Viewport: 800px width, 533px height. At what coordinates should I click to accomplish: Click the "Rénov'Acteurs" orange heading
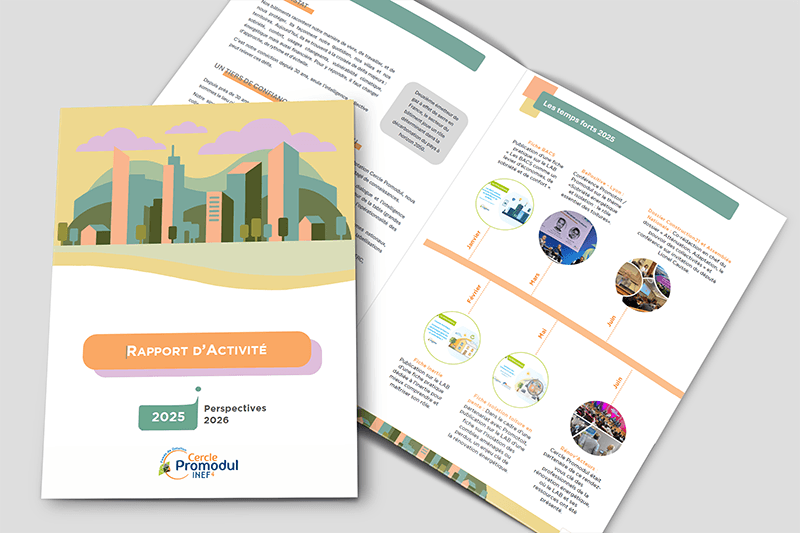point(578,458)
